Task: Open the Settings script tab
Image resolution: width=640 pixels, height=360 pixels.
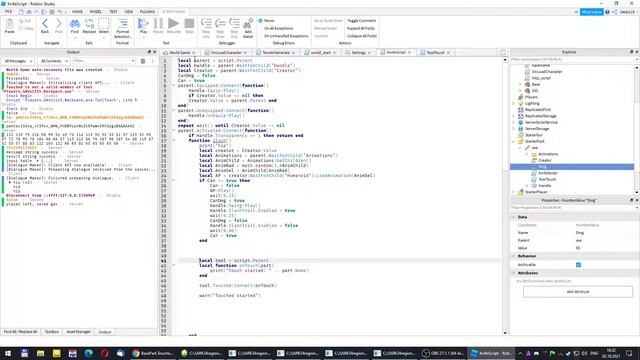Action: pyautogui.click(x=358, y=53)
